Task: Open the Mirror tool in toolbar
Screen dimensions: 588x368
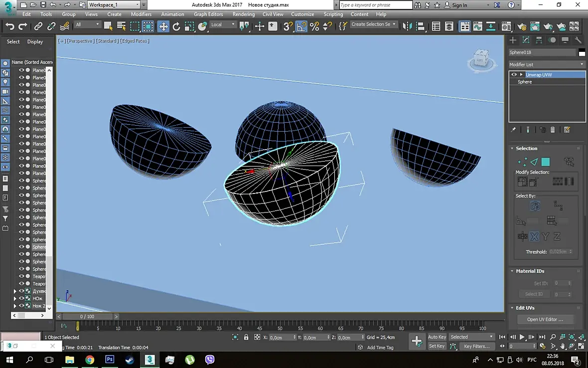Action: [407, 26]
